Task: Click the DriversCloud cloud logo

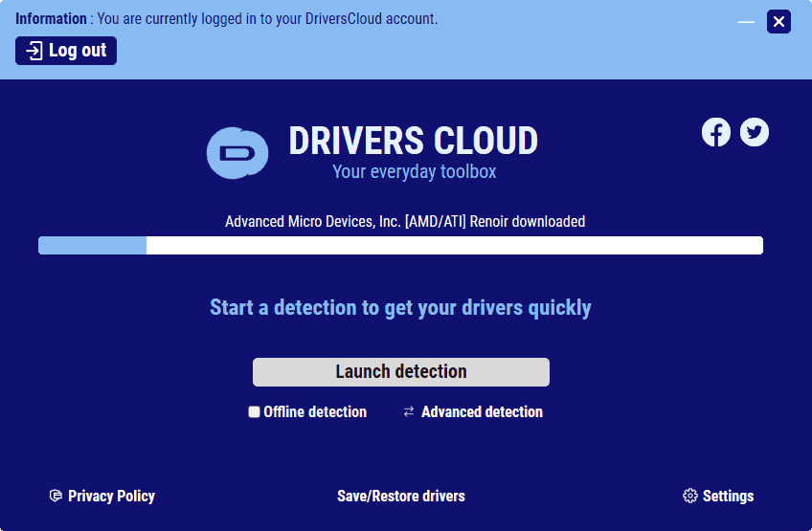Action: tap(237, 153)
